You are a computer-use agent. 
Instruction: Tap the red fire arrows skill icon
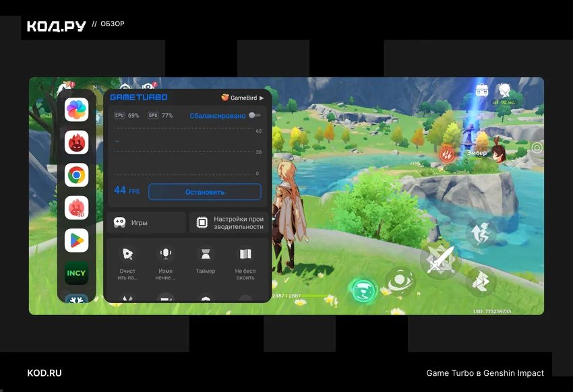click(x=447, y=154)
